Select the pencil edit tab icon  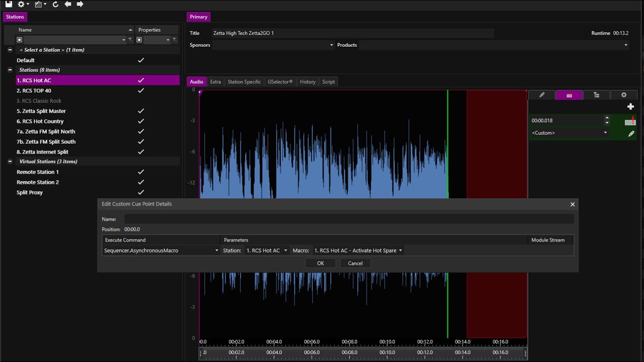(542, 95)
